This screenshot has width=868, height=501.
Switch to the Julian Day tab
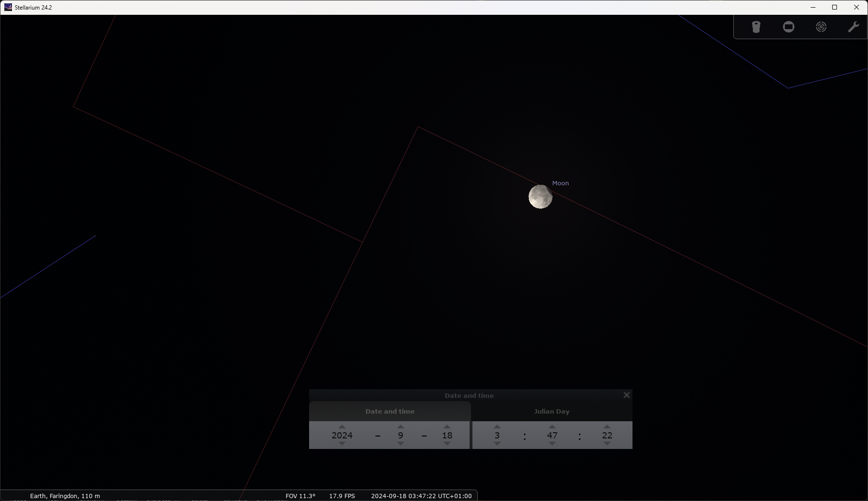[551, 411]
